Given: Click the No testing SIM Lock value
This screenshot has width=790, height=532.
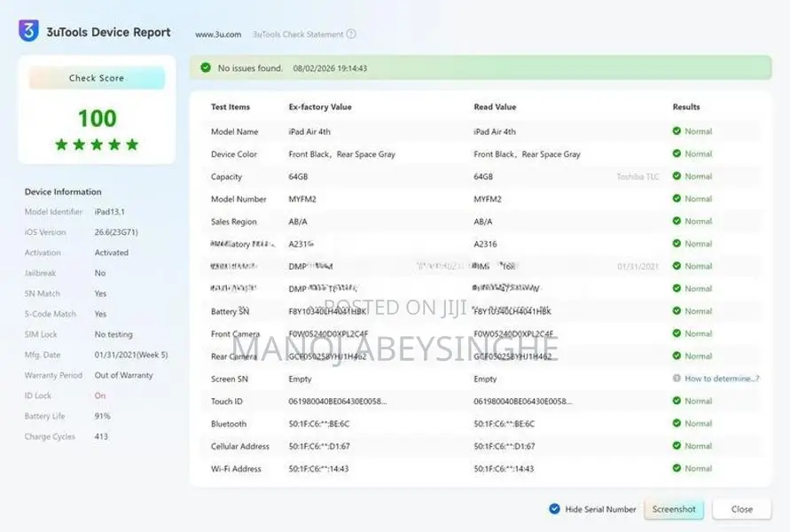Looking at the screenshot, I should [113, 334].
